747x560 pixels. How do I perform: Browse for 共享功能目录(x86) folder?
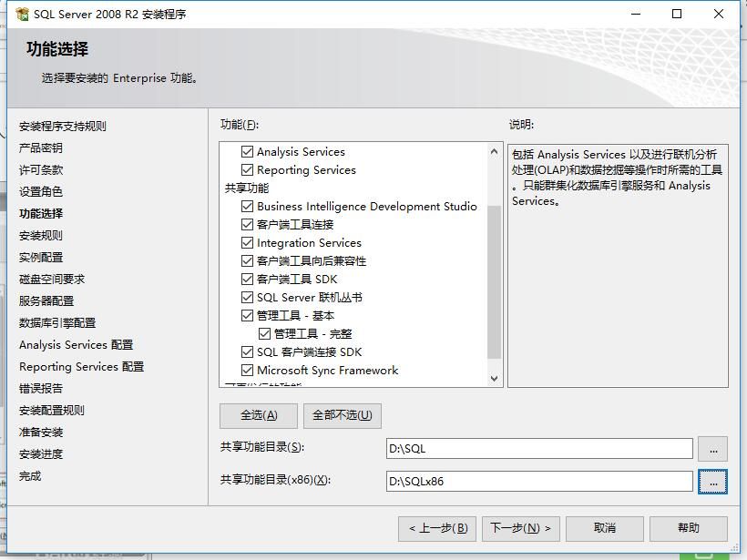[712, 482]
